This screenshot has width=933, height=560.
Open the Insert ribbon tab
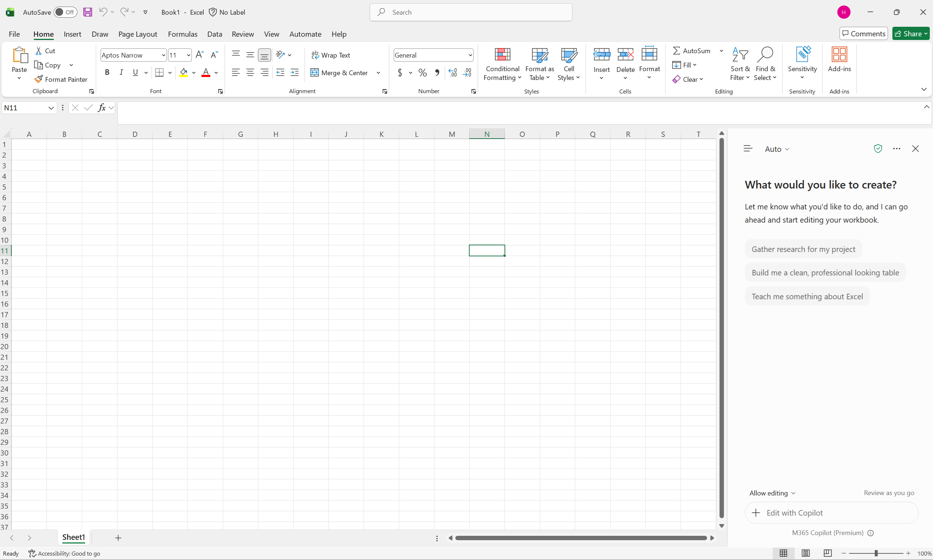[x=73, y=34]
